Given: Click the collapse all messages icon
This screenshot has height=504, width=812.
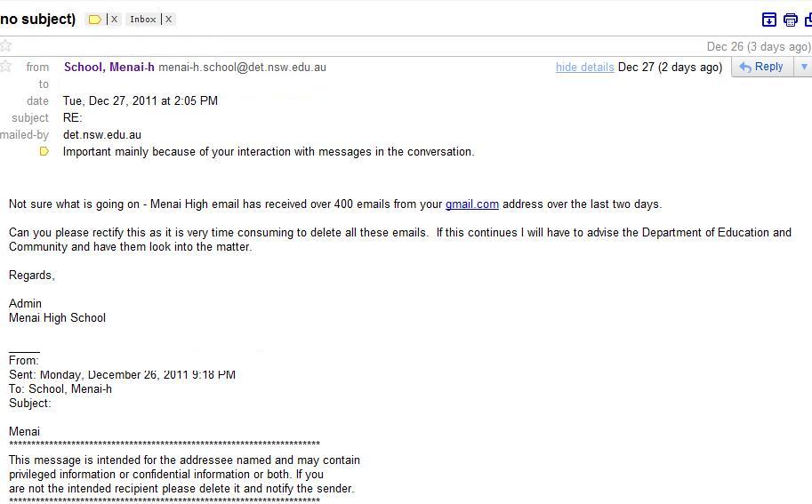Looking at the screenshot, I should (x=769, y=20).
